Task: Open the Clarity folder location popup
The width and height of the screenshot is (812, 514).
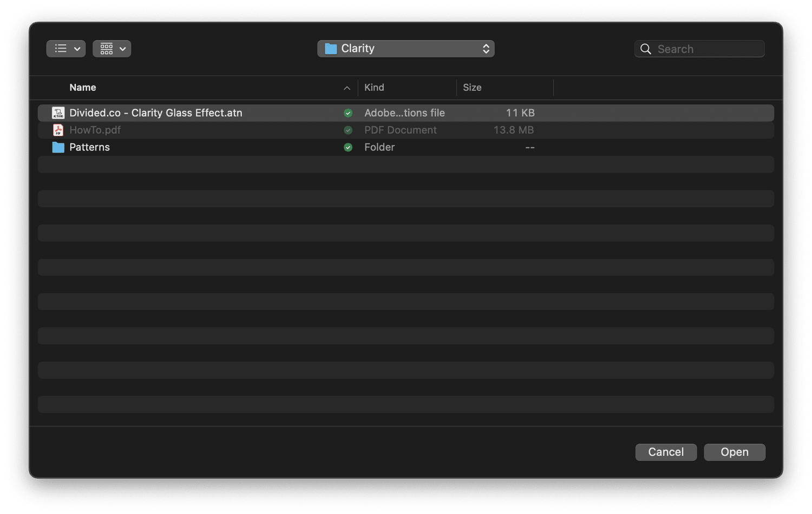Action: [x=405, y=49]
